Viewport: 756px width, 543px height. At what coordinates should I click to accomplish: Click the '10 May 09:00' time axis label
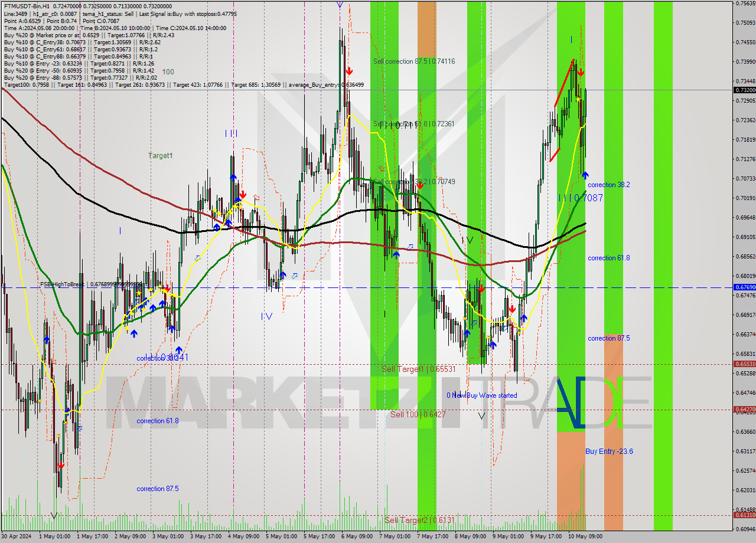pyautogui.click(x=585, y=537)
